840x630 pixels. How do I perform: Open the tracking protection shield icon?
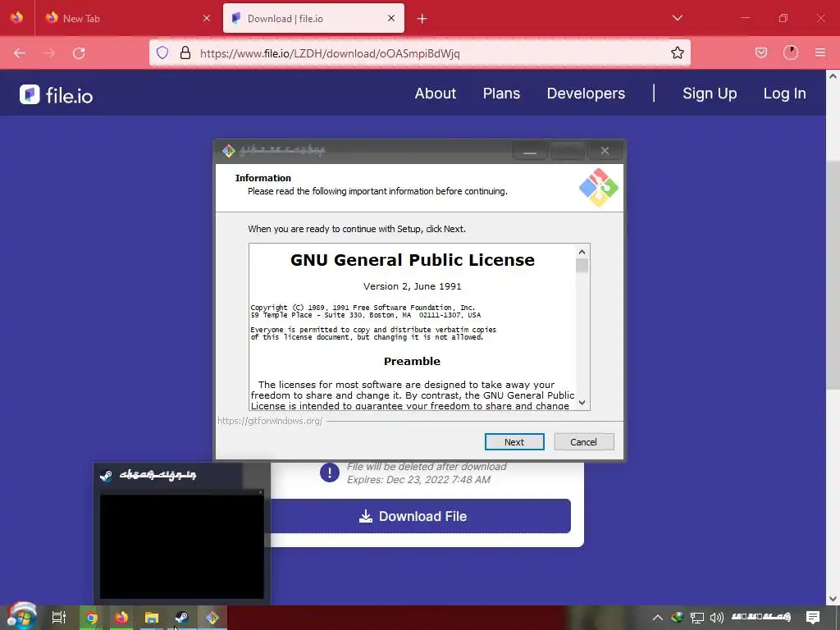162,52
